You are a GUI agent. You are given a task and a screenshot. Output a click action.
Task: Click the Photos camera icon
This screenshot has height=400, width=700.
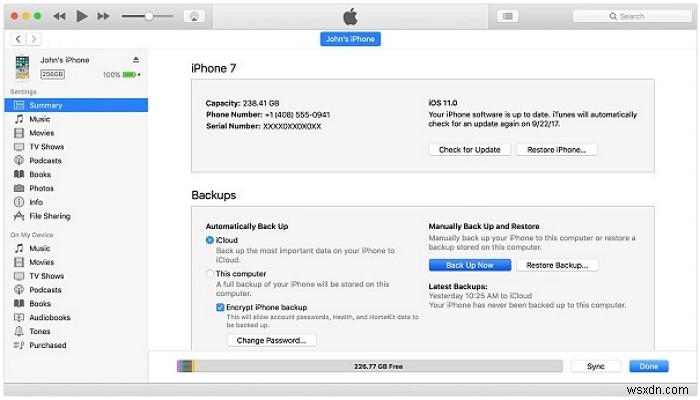tap(19, 188)
